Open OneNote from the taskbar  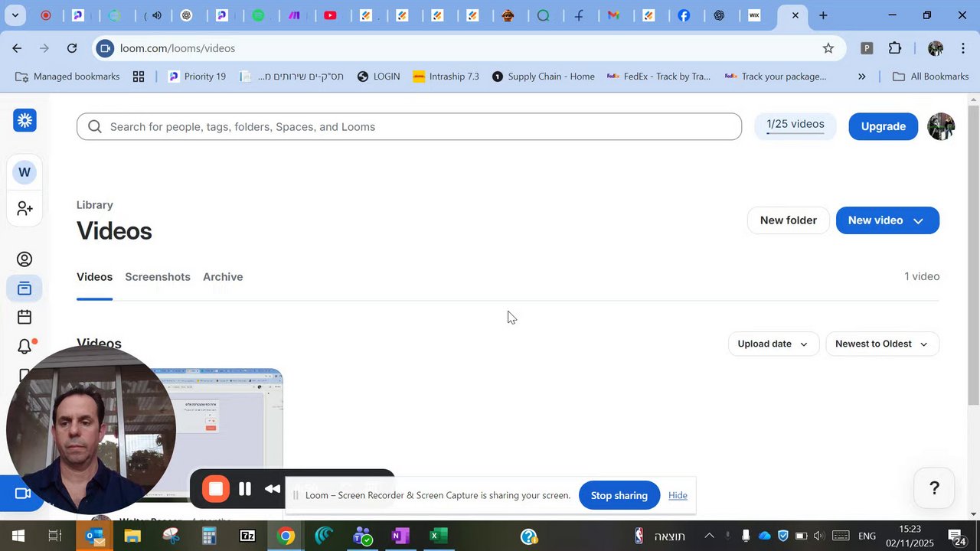(400, 536)
